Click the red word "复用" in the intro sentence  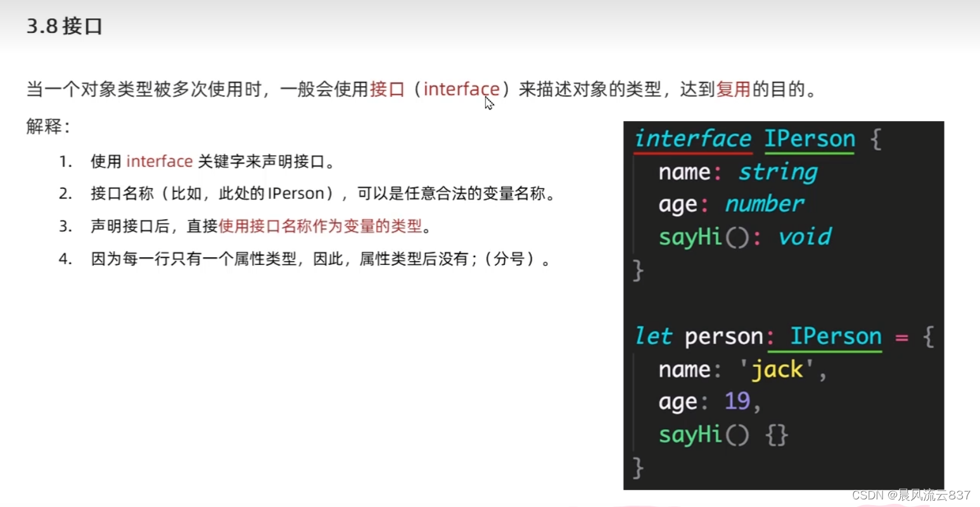pyautogui.click(x=733, y=89)
